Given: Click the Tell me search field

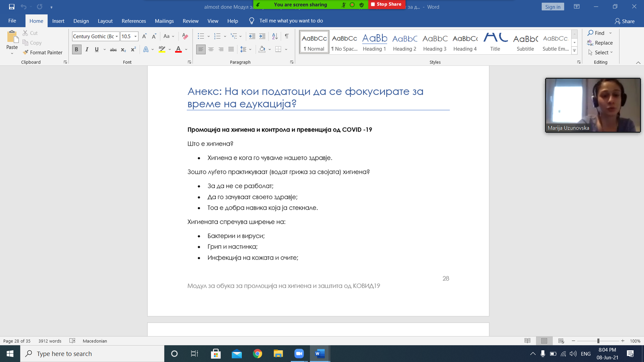Looking at the screenshot, I should 291,21.
